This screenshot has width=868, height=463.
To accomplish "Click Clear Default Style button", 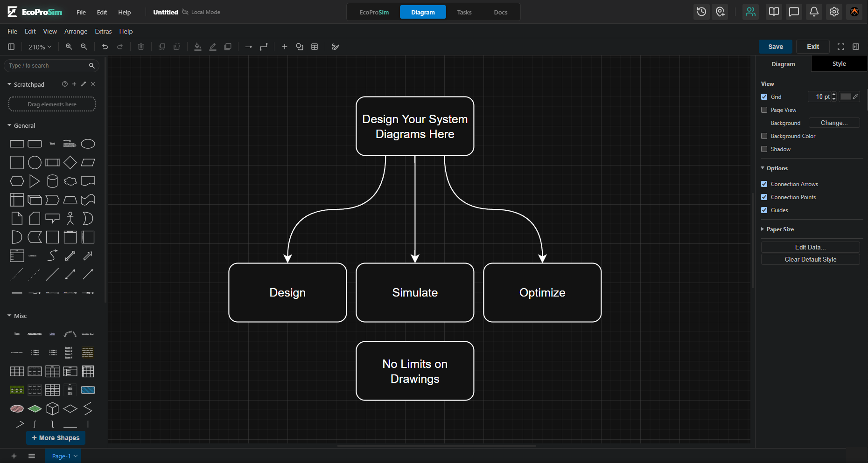I will pos(810,259).
